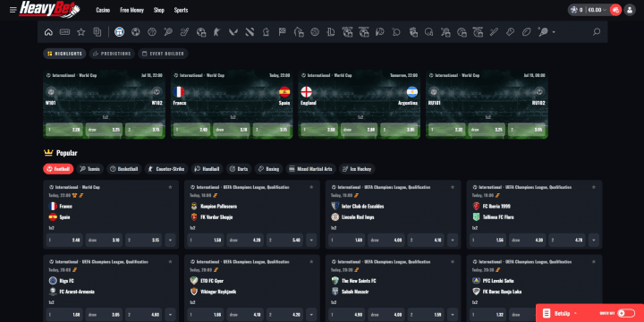
Task: Open the Casino menu item
Action: click(103, 10)
